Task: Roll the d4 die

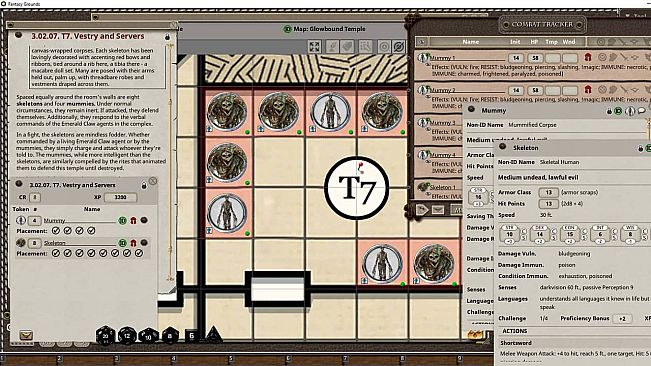Action: coord(213,334)
